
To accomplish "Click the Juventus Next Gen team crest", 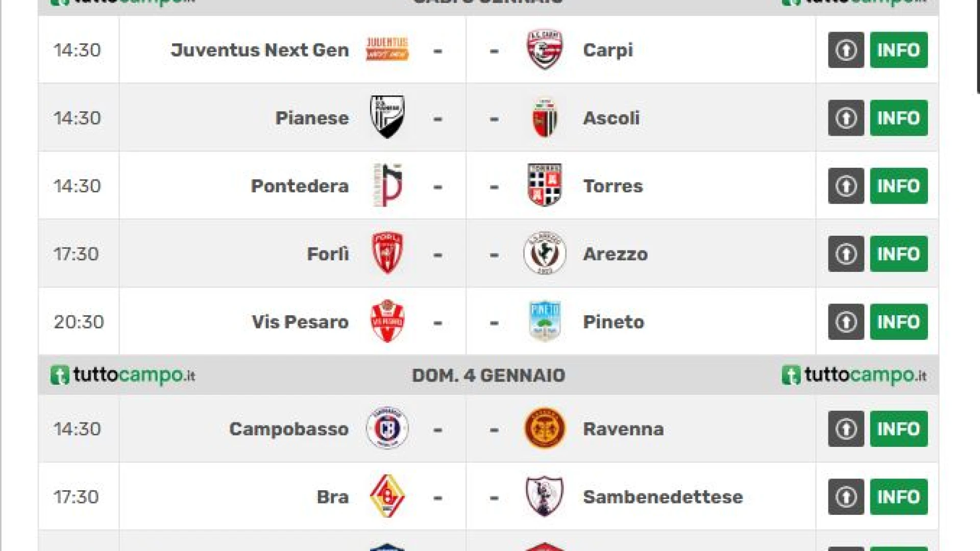I will tap(387, 49).
